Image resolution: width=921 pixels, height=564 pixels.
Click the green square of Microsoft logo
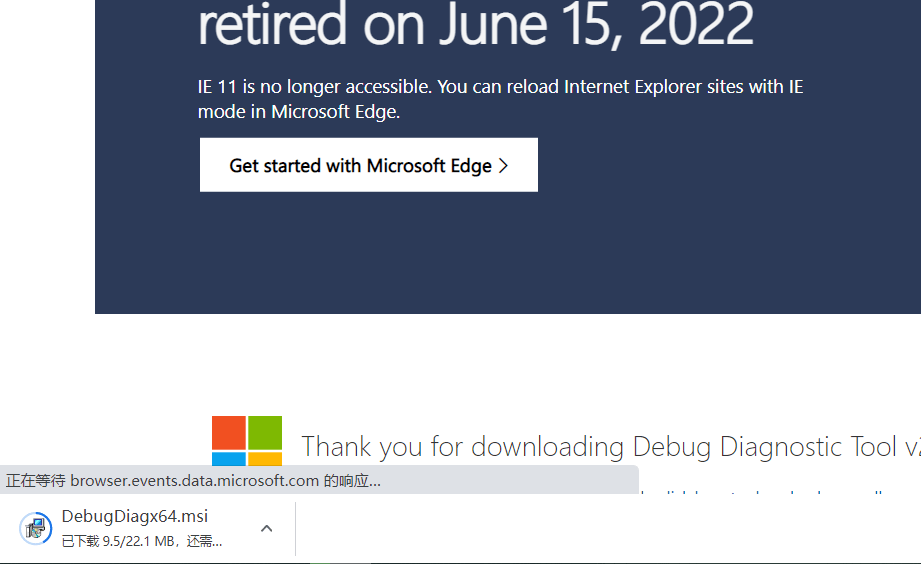(x=265, y=432)
